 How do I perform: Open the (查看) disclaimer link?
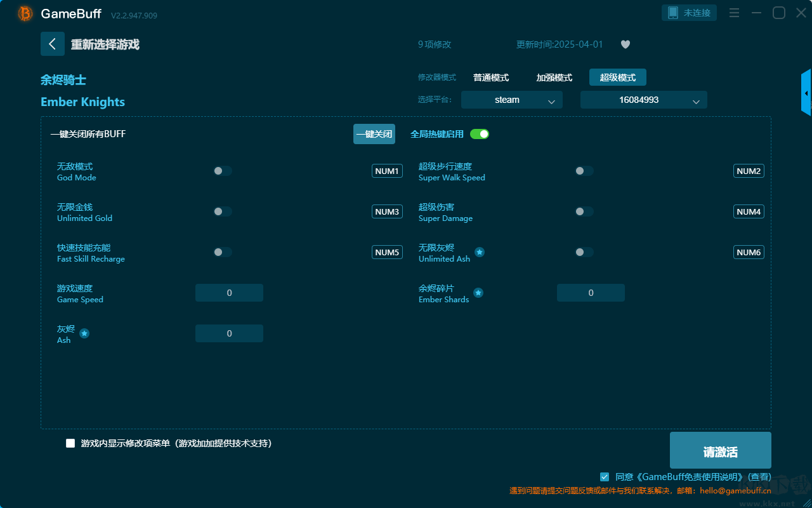[759, 477]
